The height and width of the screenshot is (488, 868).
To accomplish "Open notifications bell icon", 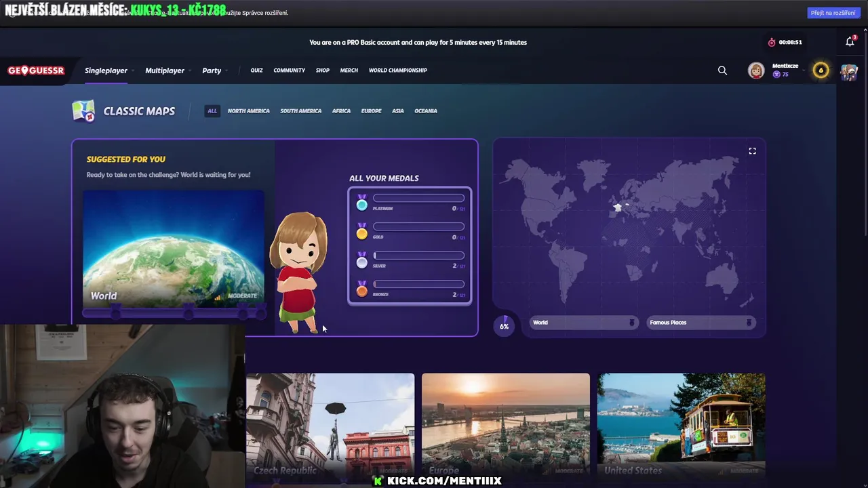I will [x=850, y=42].
